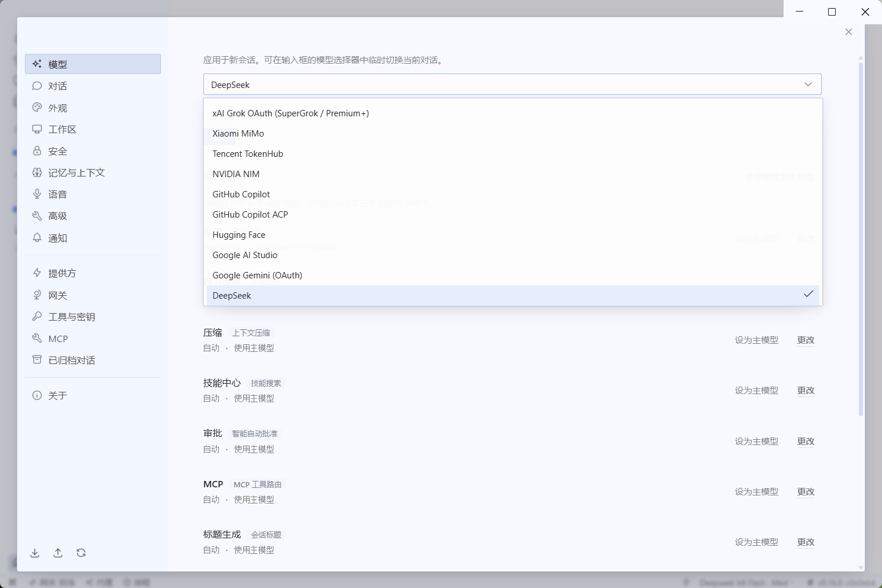Click the 提供方 lightning icon
The height and width of the screenshot is (588, 882).
(37, 273)
